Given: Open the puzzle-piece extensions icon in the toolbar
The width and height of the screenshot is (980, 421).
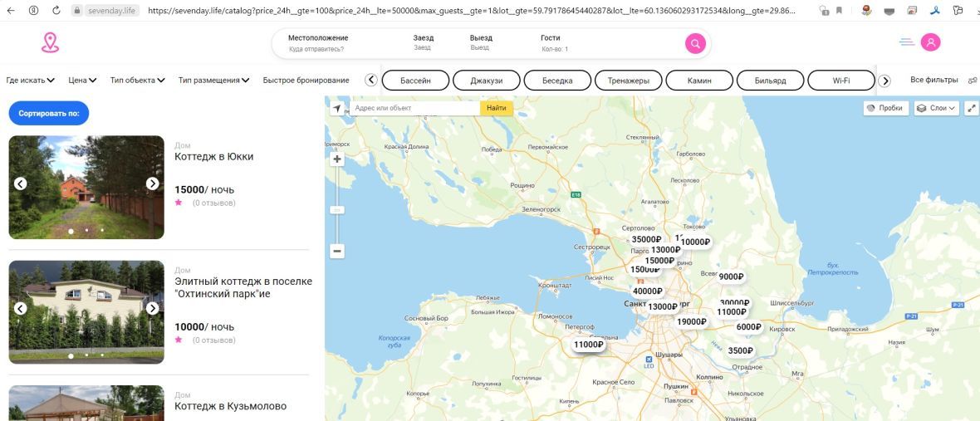Looking at the screenshot, I should [x=958, y=11].
